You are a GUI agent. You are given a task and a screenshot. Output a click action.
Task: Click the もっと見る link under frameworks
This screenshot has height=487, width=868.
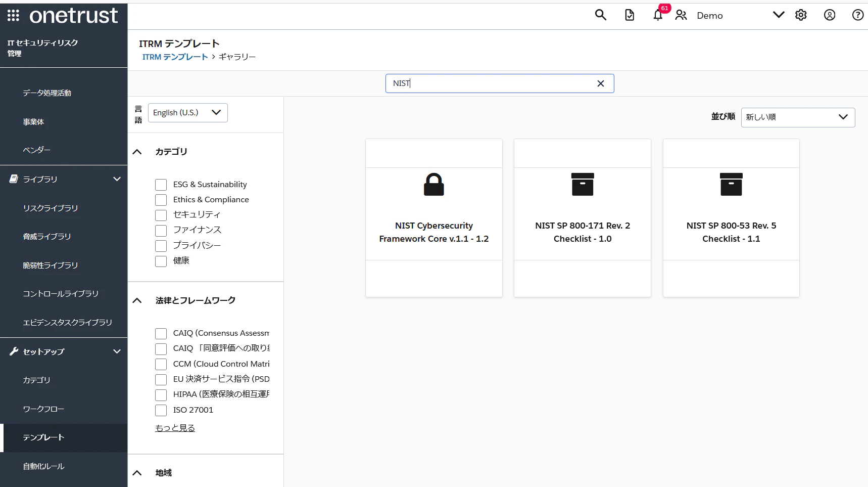click(x=175, y=428)
